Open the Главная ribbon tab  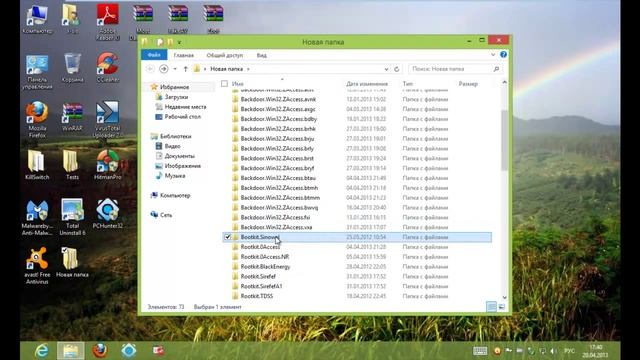click(x=184, y=55)
